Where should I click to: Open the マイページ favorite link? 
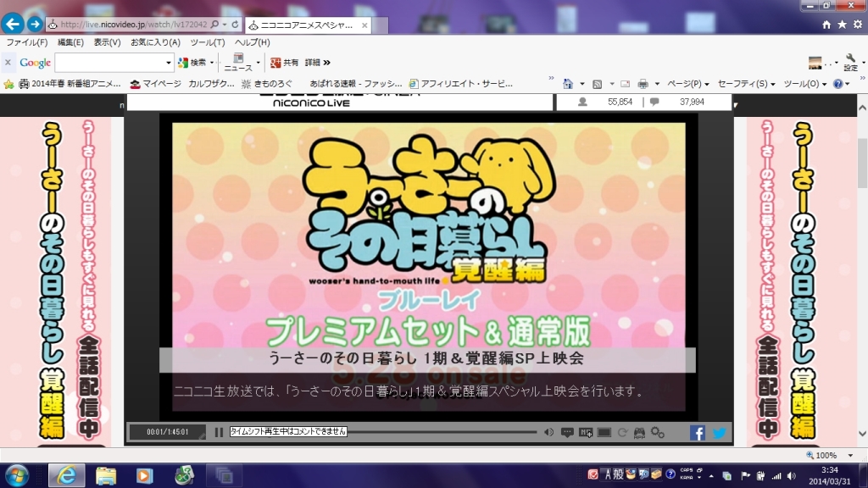click(156, 84)
